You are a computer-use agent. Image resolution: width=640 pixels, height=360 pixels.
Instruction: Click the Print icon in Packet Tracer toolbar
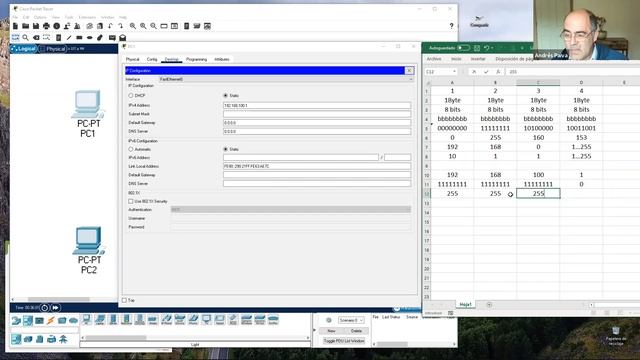46,26
